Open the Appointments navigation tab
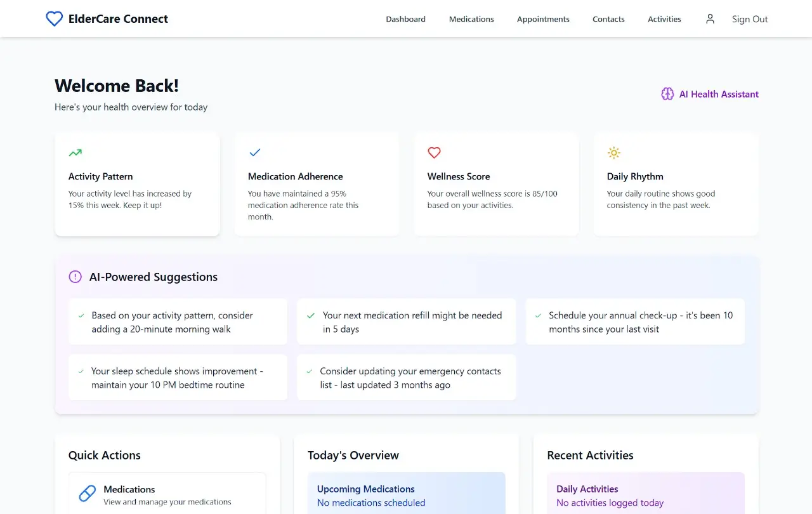The image size is (812, 514). pyautogui.click(x=543, y=19)
